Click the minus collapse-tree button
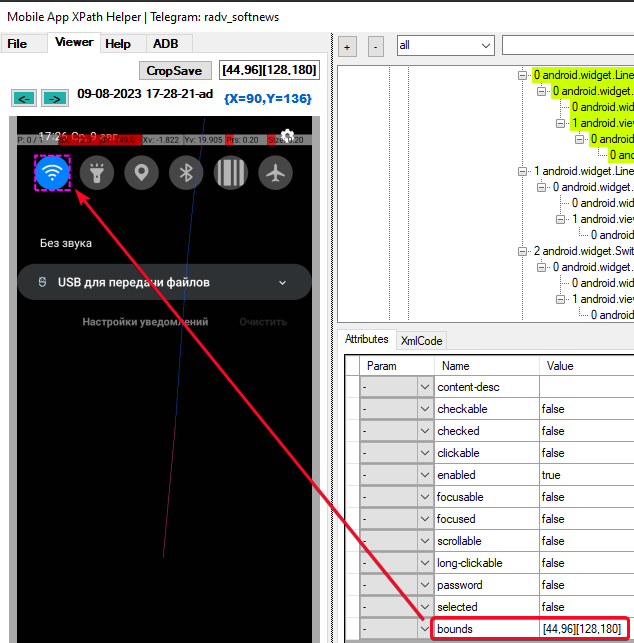The width and height of the screenshot is (634, 643). point(376,47)
